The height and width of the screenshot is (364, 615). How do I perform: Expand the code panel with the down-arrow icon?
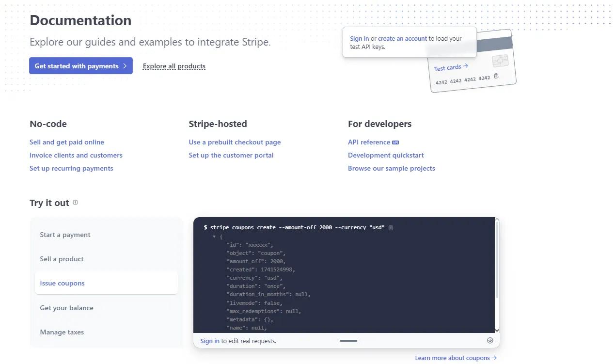490,340
